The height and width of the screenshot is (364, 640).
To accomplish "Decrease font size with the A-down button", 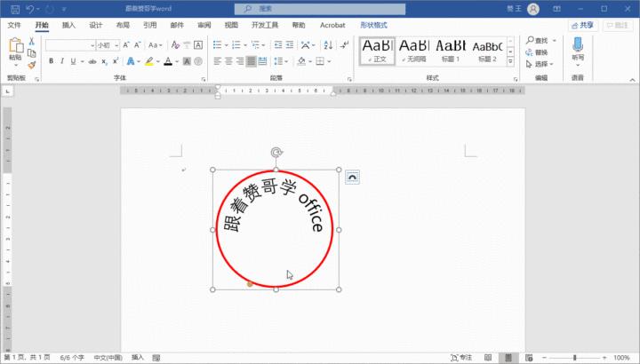I will click(138, 45).
